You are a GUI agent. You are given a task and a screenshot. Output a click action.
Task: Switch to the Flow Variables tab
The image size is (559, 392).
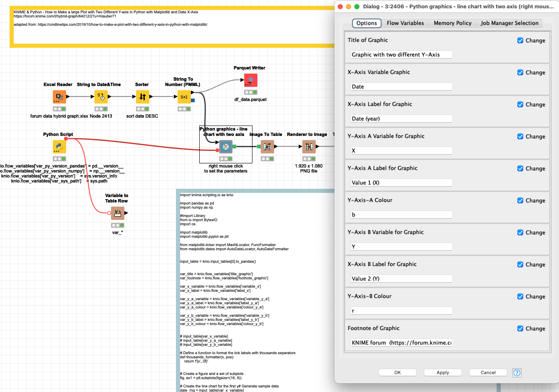click(x=405, y=23)
